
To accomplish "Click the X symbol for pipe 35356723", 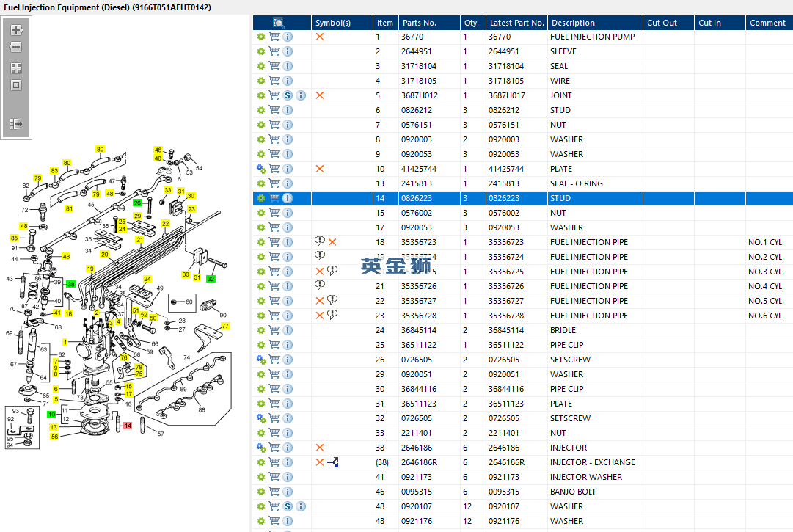I will (332, 241).
